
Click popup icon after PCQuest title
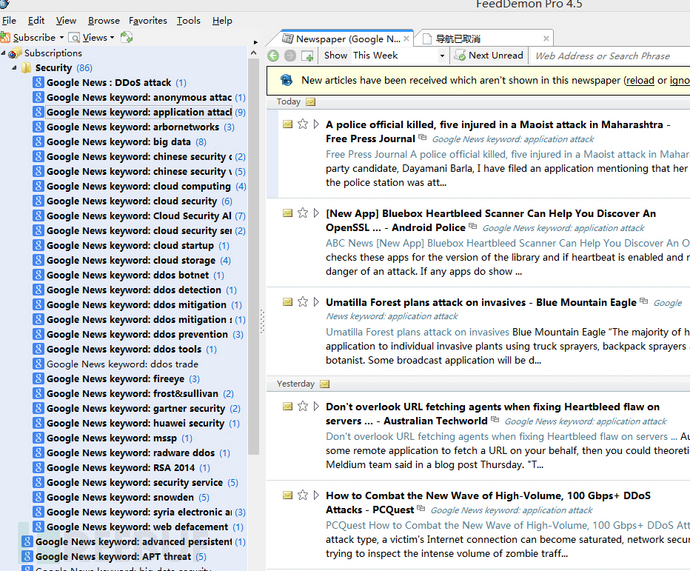[421, 508]
